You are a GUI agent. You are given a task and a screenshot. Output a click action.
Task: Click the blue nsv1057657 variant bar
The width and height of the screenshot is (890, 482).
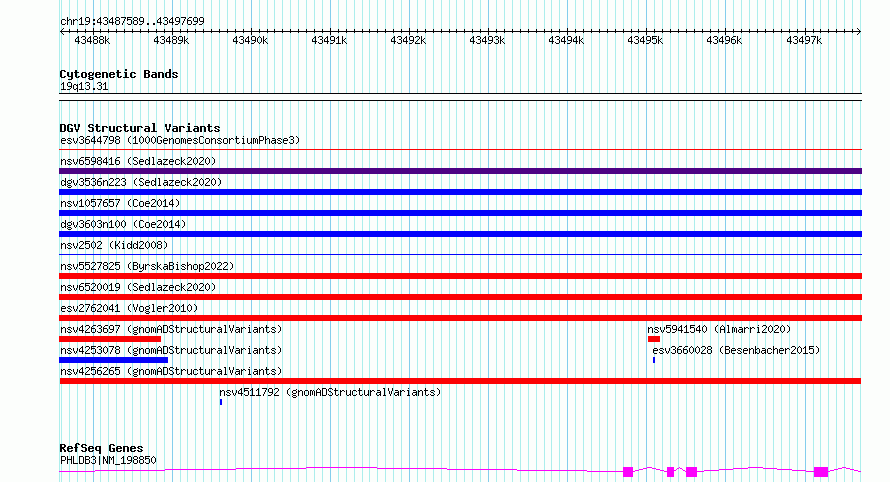(x=460, y=213)
